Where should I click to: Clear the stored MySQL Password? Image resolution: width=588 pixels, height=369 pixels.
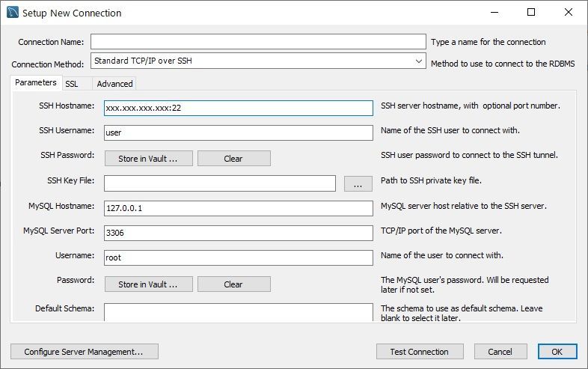(x=233, y=284)
